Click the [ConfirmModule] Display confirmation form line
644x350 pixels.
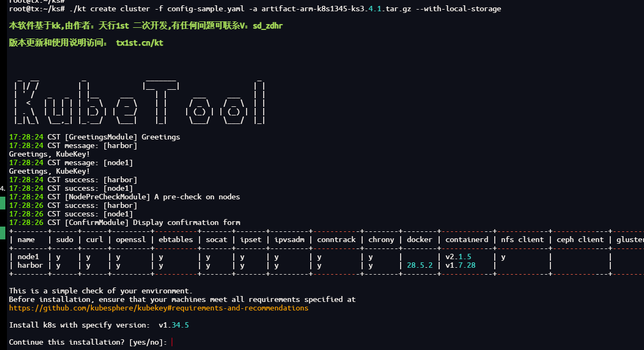[125, 222]
